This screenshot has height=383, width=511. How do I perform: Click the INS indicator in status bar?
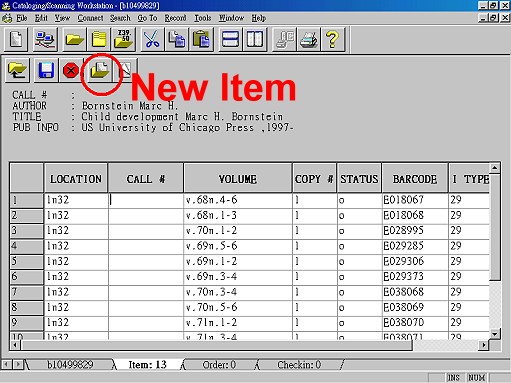[x=453, y=378]
